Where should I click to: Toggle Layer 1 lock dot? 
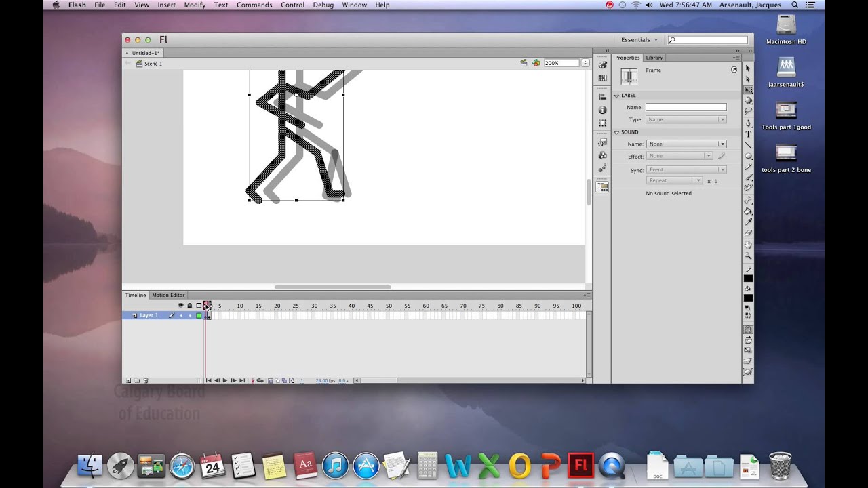[190, 315]
